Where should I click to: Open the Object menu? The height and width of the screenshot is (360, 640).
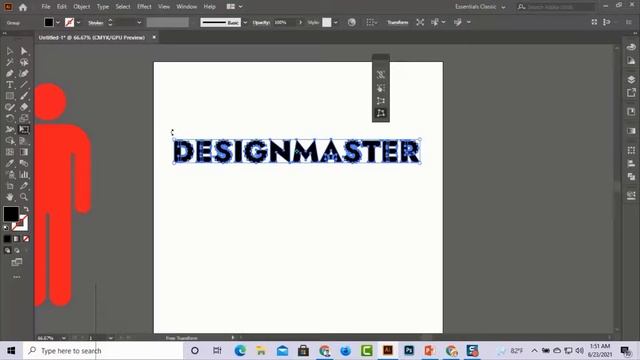(x=82, y=7)
